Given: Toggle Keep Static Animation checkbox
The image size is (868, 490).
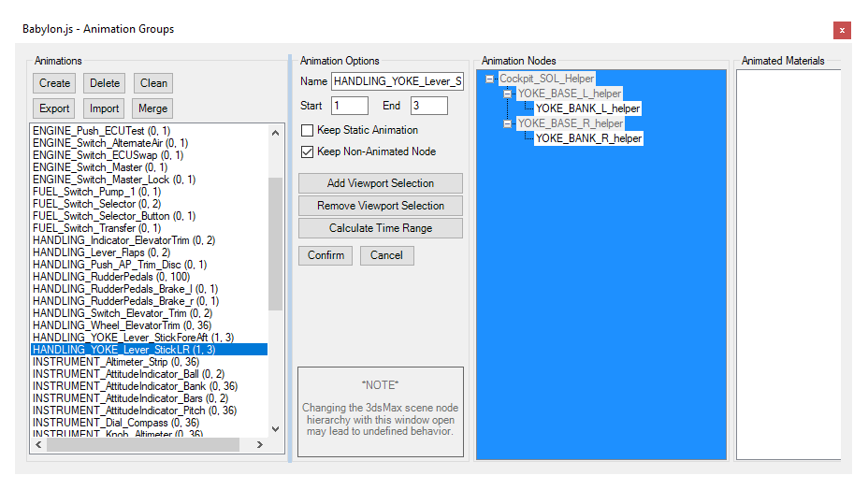Looking at the screenshot, I should [307, 130].
